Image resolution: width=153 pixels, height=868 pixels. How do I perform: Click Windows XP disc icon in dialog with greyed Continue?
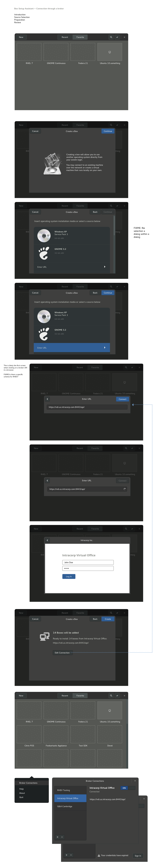point(44,236)
